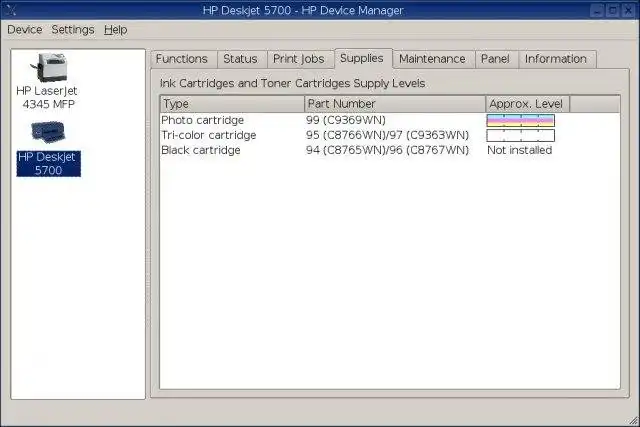Click the Approx. Level column header

(x=527, y=104)
